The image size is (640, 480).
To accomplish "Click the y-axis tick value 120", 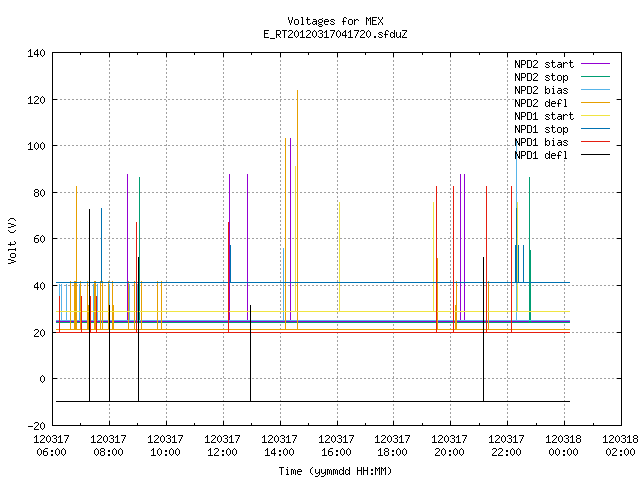I will tap(36, 100).
